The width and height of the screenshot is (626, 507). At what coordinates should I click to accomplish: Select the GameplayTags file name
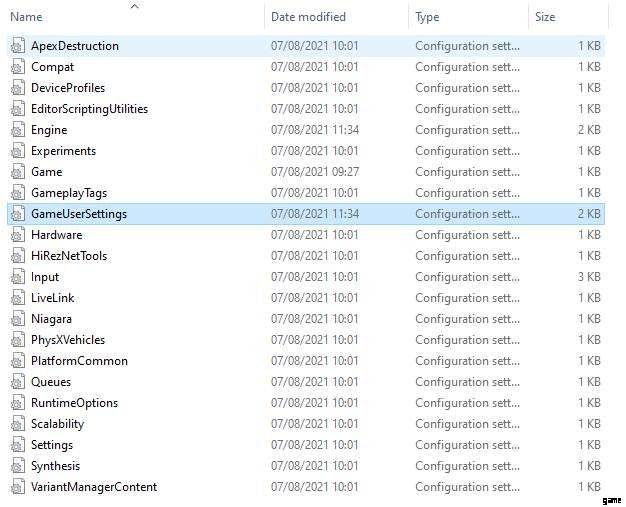[x=68, y=193]
